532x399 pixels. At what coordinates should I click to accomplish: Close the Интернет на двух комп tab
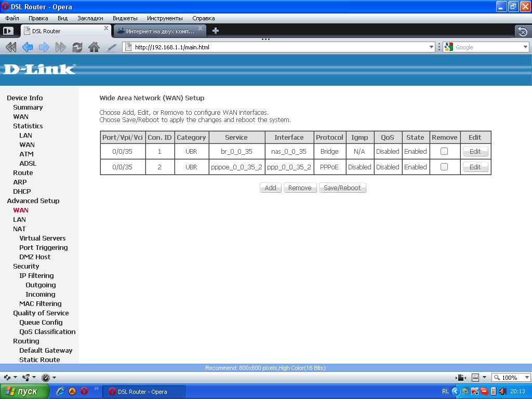200,28
